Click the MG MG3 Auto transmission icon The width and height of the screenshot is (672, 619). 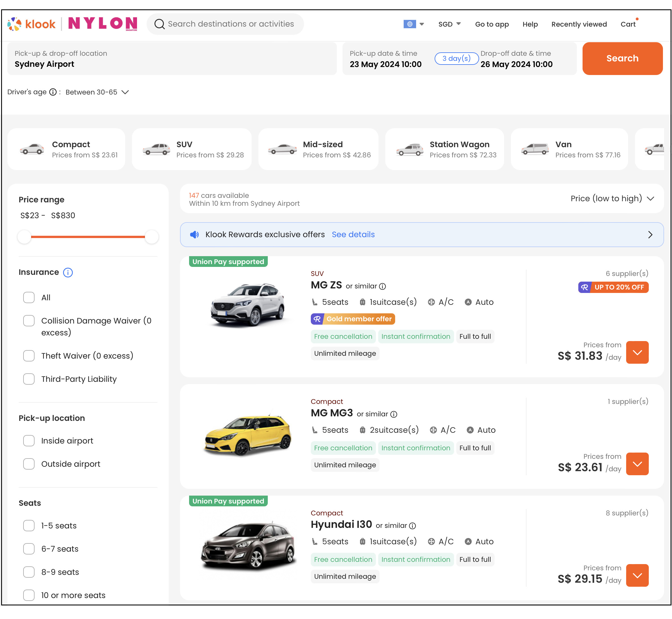pyautogui.click(x=470, y=430)
